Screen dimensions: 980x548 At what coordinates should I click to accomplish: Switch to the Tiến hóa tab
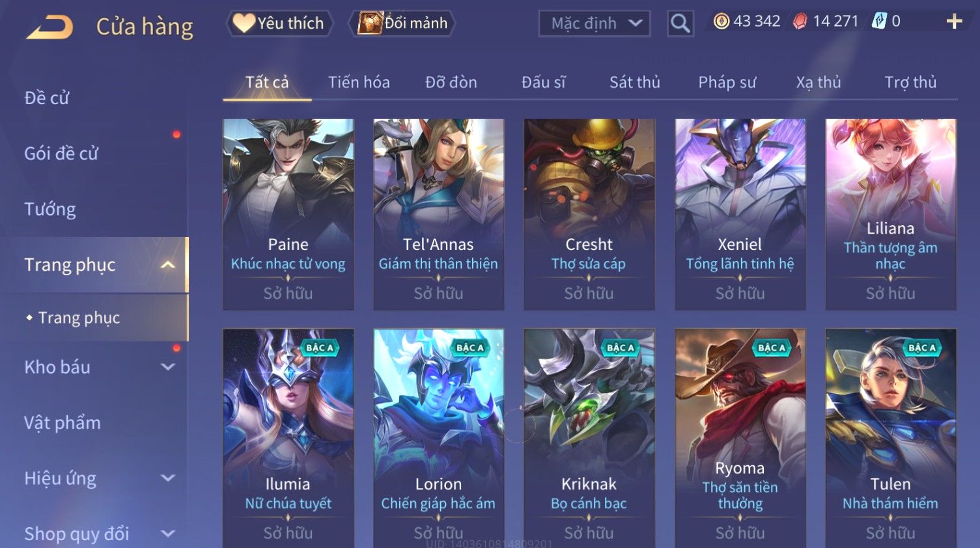pyautogui.click(x=359, y=83)
